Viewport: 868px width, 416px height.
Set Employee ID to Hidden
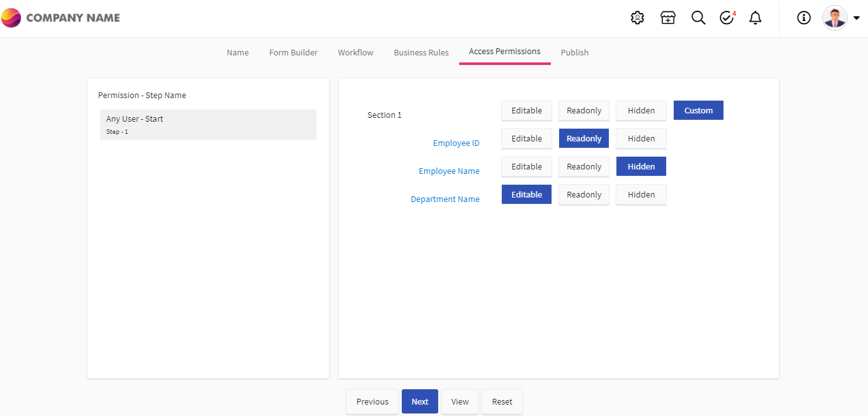[641, 138]
